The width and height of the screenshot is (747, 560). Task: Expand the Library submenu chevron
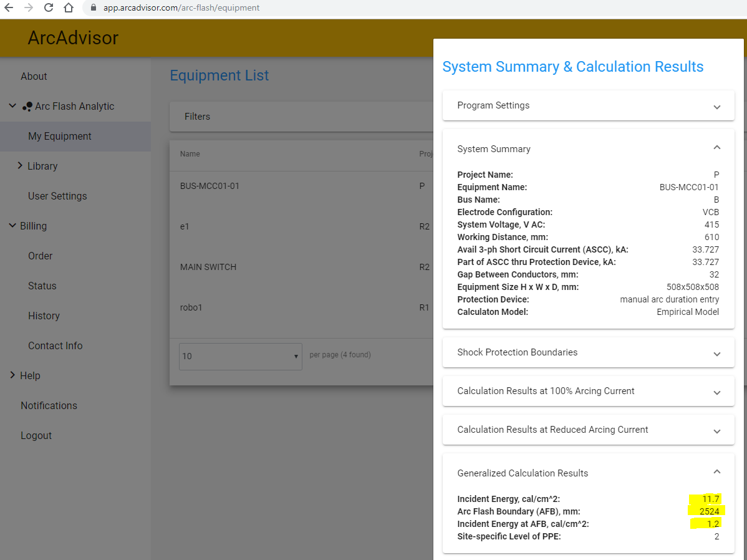tap(20, 165)
